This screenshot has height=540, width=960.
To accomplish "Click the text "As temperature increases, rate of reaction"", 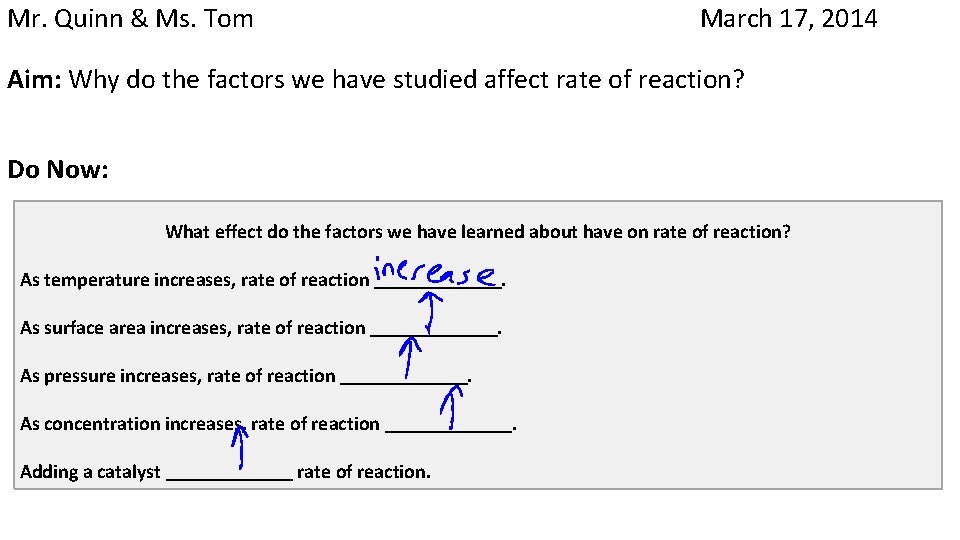I will (x=194, y=281).
